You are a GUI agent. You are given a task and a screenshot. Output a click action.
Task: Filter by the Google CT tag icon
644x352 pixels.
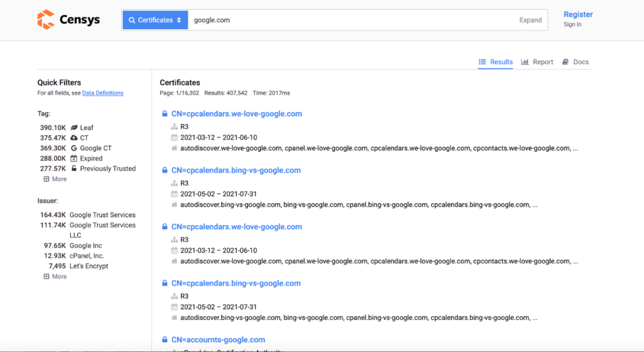(x=74, y=148)
